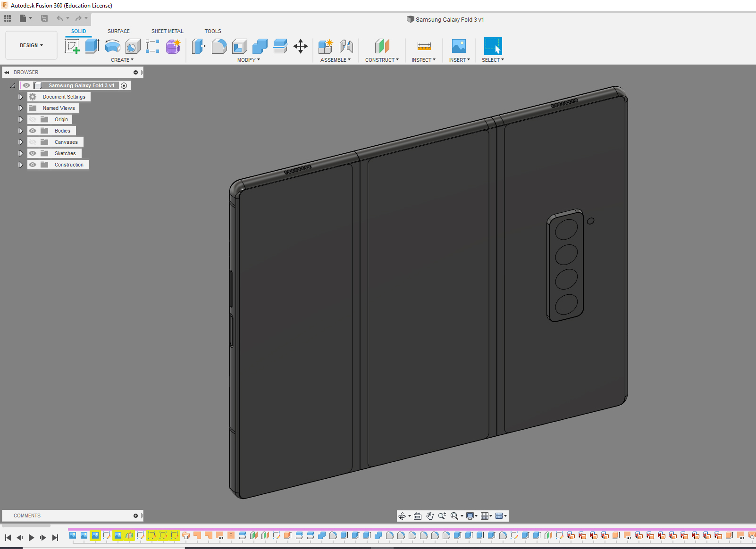
Task: Click the New Component icon in Assemble
Action: [x=326, y=46]
